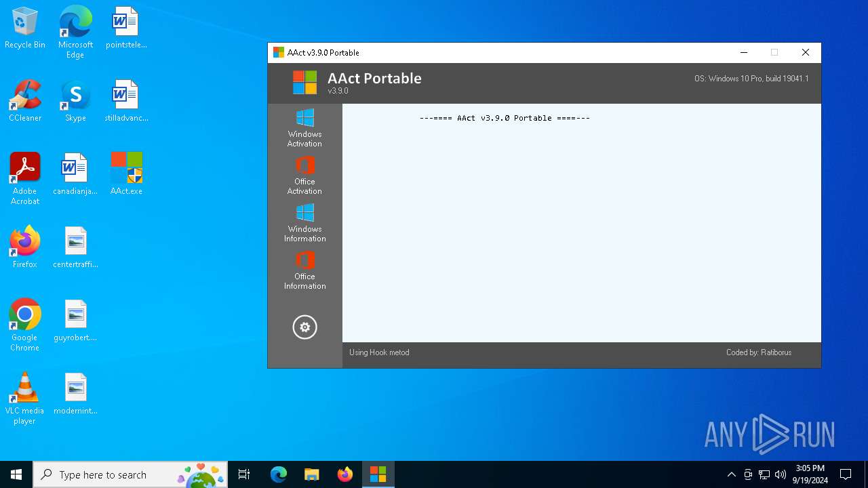
Task: Open Office Activation in AAct sidebar
Action: (304, 175)
